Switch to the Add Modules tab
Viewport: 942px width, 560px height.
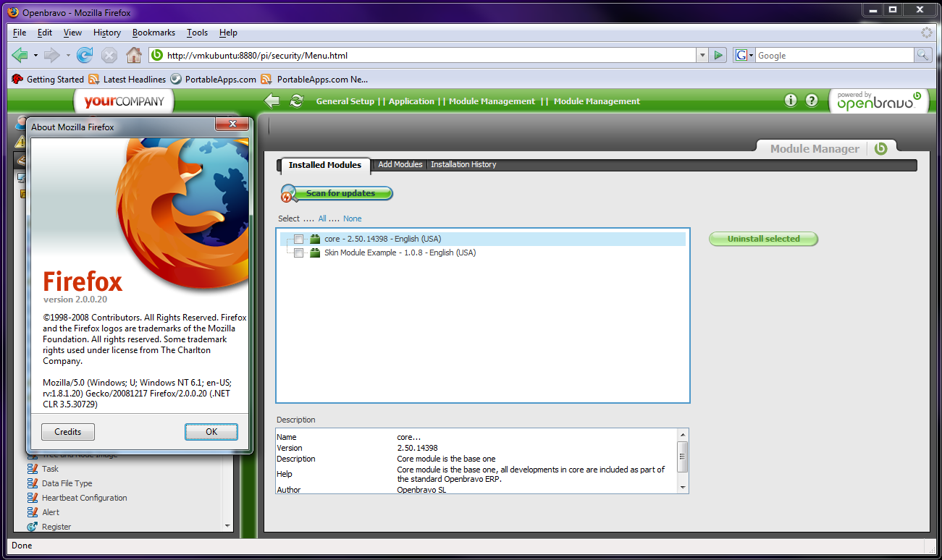tap(400, 165)
